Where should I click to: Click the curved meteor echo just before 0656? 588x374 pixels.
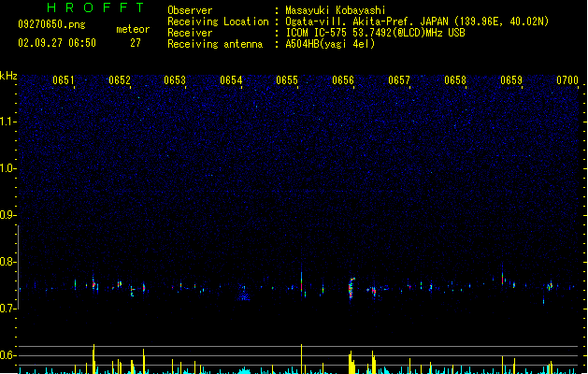coord(351,288)
